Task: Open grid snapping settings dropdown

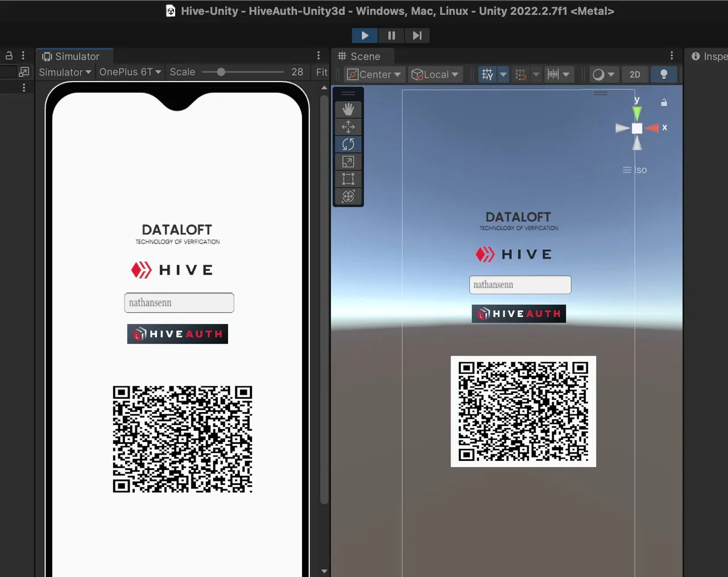Action: (x=536, y=75)
